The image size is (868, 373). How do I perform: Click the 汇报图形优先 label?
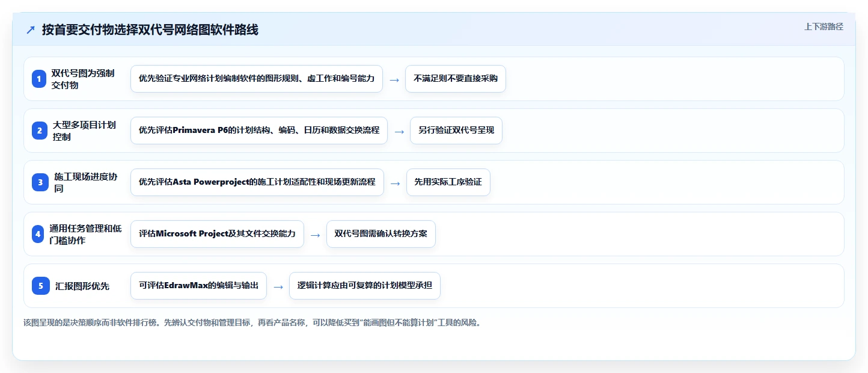point(82,286)
